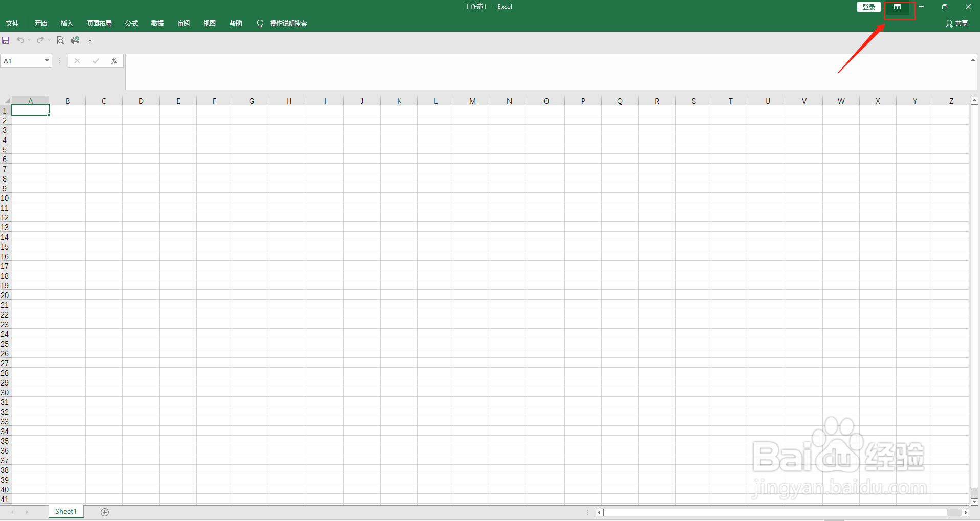Click the formula bar confirm checkmark icon

[96, 61]
